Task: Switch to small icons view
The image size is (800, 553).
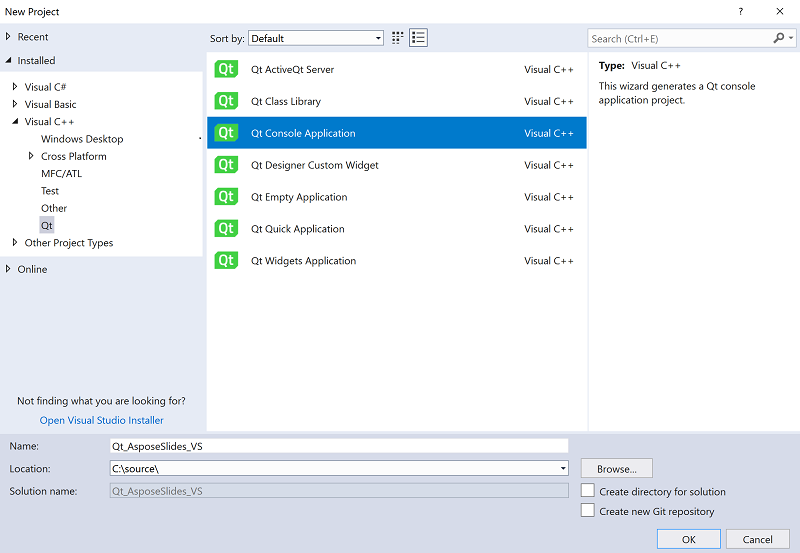Action: [397, 38]
